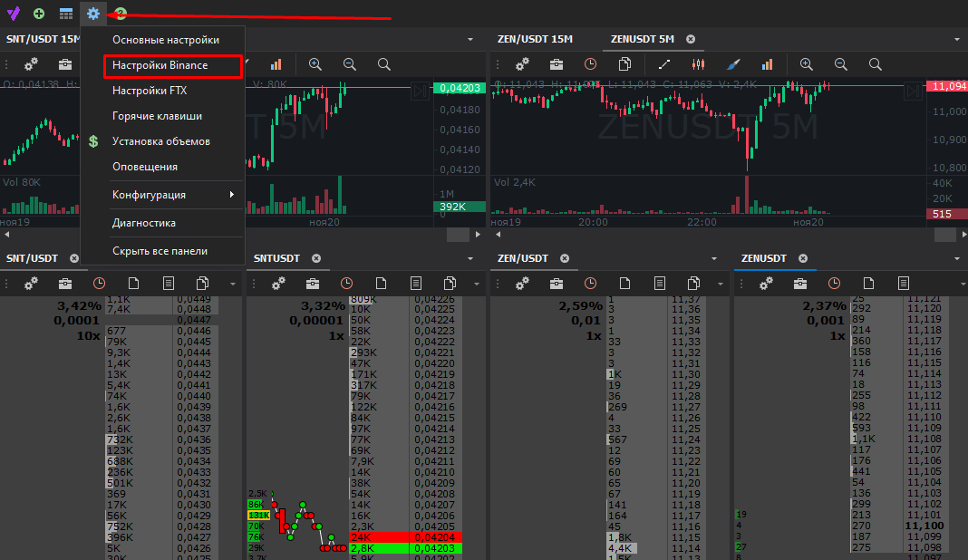Open Основные настройки menu entry
968x560 pixels.
[x=166, y=40]
